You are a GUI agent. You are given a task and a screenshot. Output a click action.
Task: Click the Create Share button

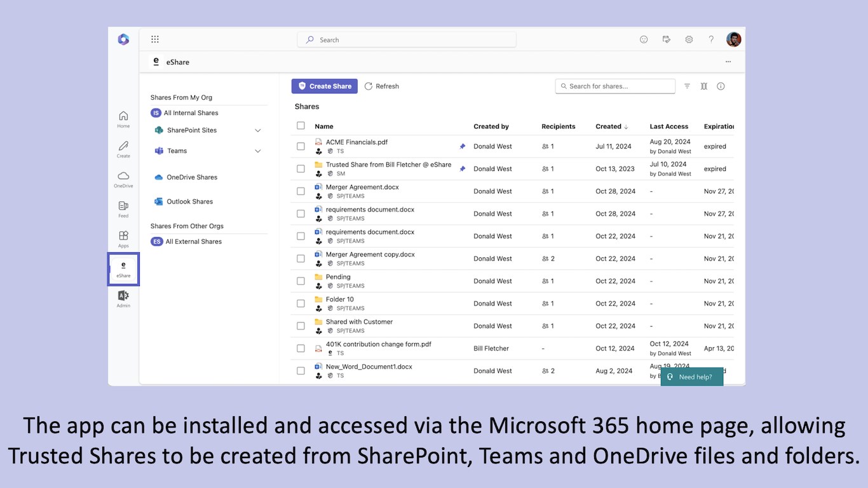tap(325, 86)
